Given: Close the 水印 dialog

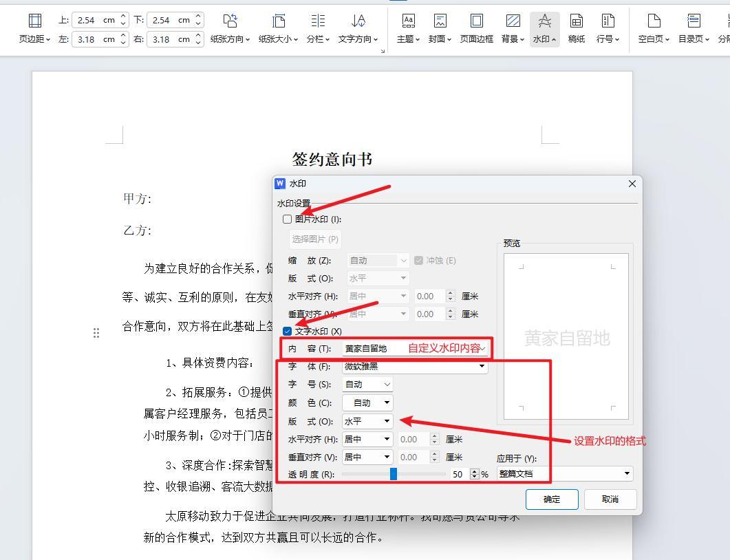Looking at the screenshot, I should pyautogui.click(x=632, y=184).
